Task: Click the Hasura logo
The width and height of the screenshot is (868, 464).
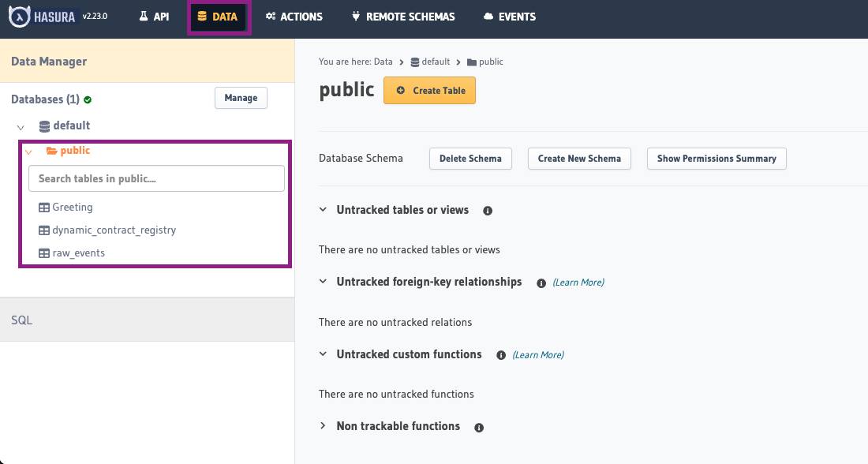Action: [x=43, y=17]
